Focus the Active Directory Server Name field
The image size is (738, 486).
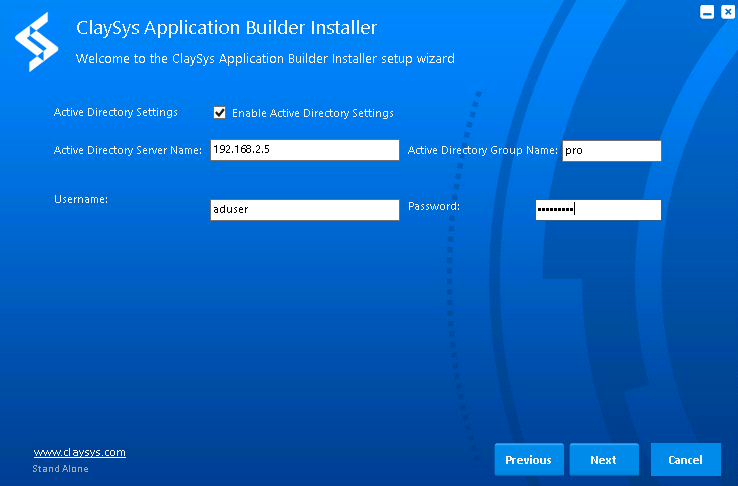point(305,150)
